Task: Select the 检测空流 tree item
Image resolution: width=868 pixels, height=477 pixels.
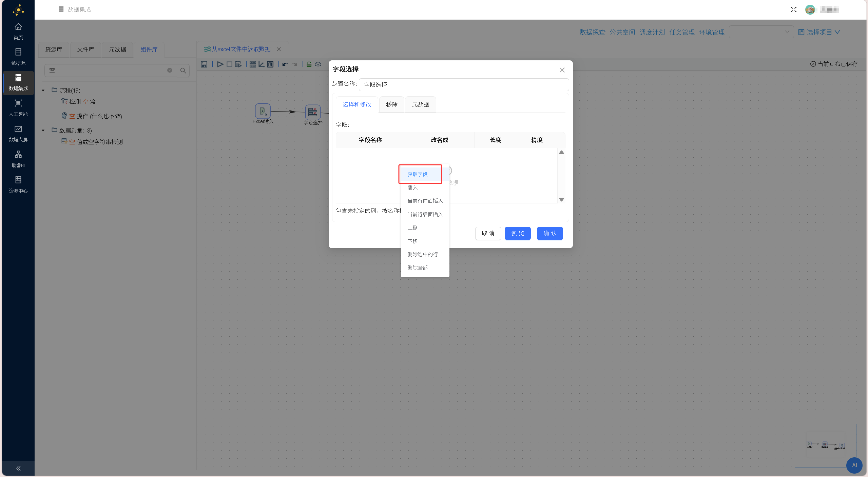Action: 78,102
